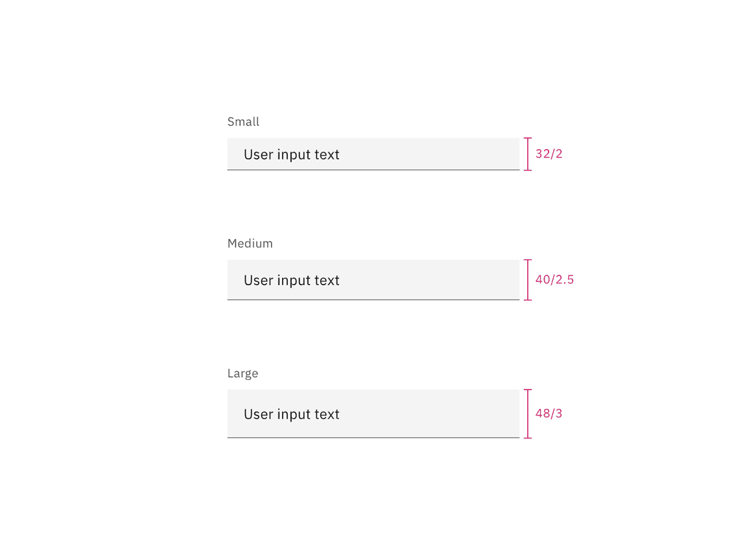This screenshot has width=747, height=560.
Task: Click the Large field label
Action: [x=243, y=373]
